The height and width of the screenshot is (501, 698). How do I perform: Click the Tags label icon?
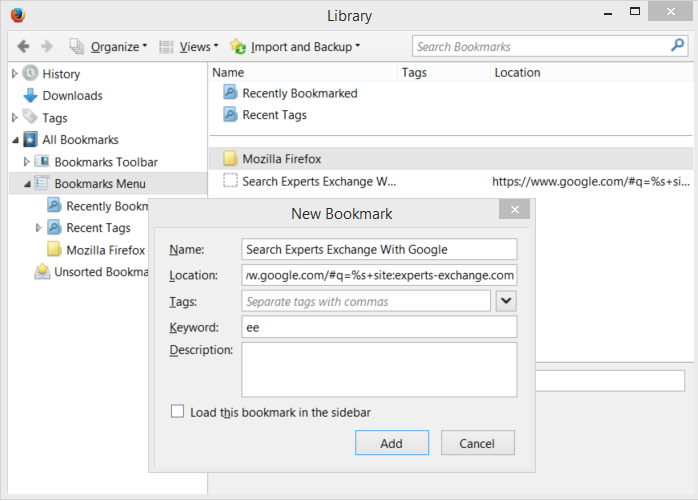(30, 117)
